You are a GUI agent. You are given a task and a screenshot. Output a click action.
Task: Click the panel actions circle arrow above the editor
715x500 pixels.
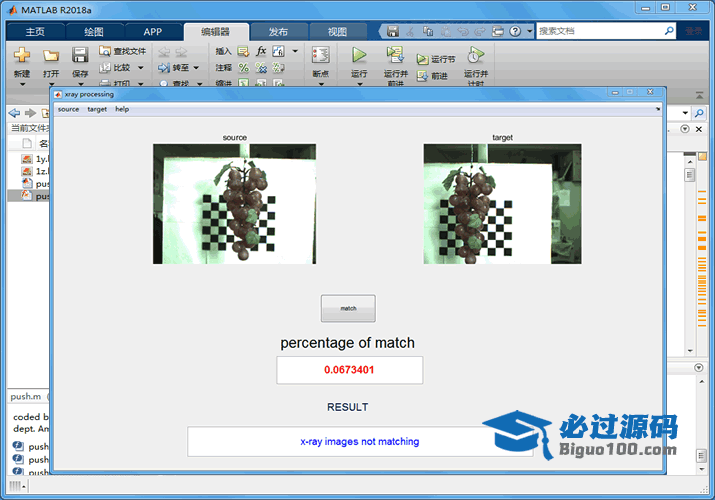[x=684, y=129]
